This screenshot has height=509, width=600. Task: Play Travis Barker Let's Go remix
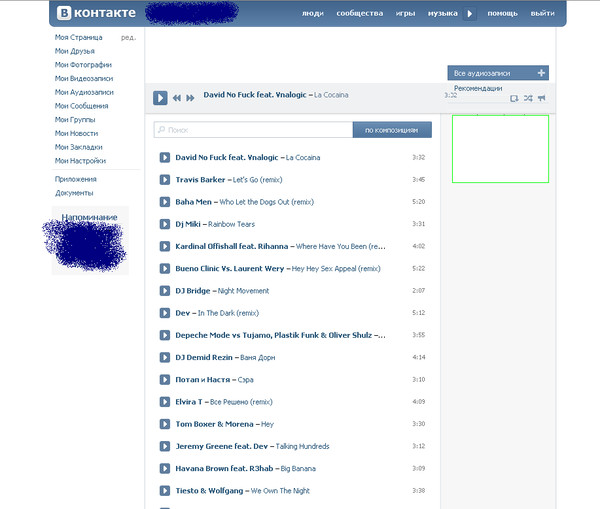pyautogui.click(x=165, y=179)
